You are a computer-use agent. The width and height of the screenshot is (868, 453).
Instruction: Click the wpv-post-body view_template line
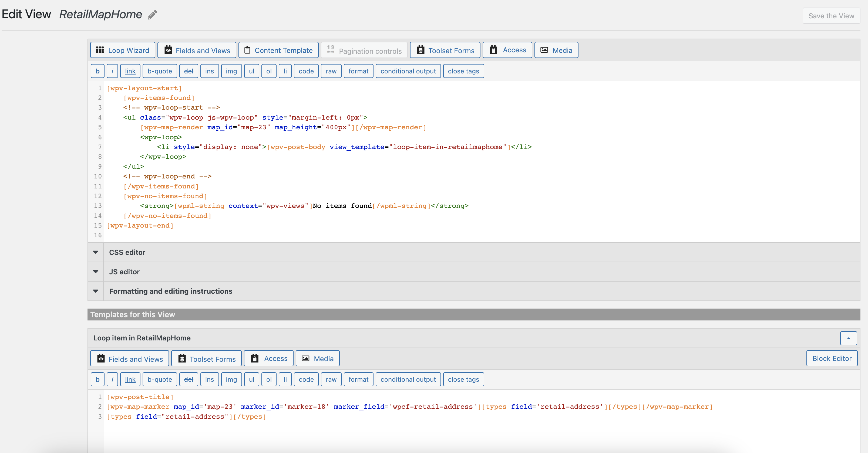point(344,147)
